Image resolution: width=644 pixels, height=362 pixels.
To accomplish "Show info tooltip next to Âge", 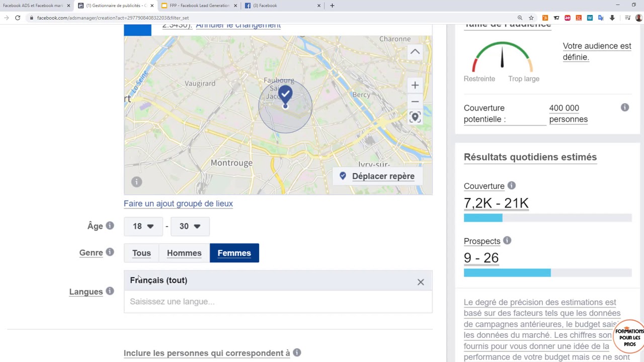I will (110, 226).
